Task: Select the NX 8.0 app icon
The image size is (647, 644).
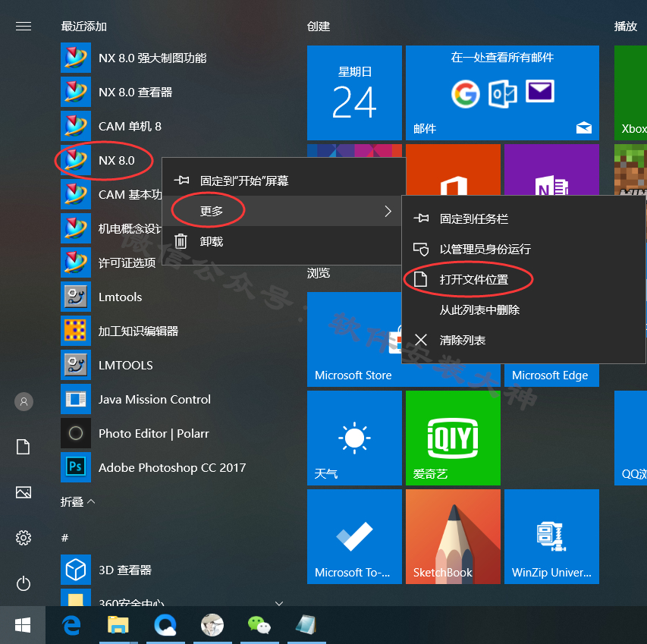Action: click(76, 160)
